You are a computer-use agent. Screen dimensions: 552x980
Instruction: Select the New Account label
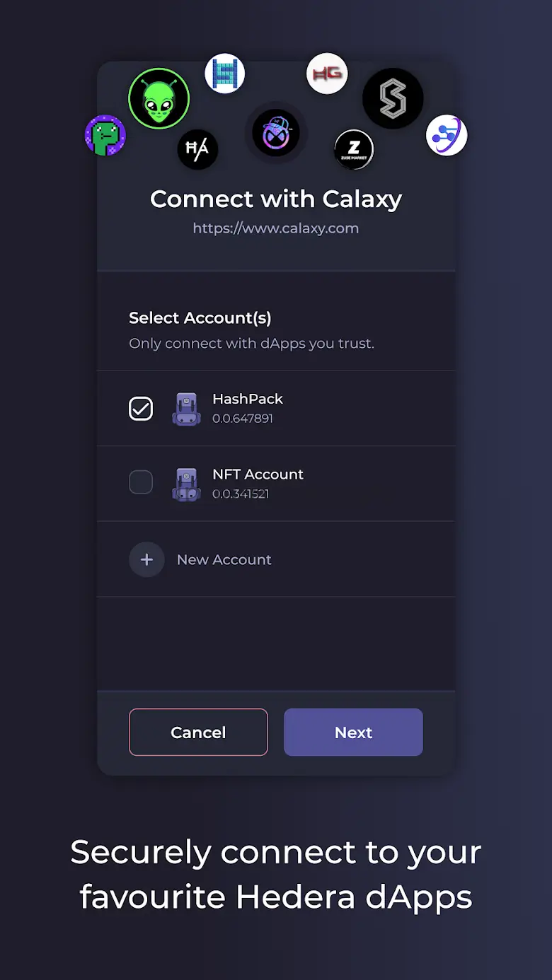click(224, 560)
